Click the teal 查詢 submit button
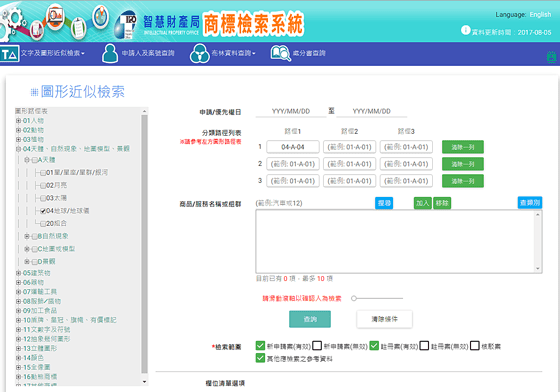 click(x=310, y=319)
